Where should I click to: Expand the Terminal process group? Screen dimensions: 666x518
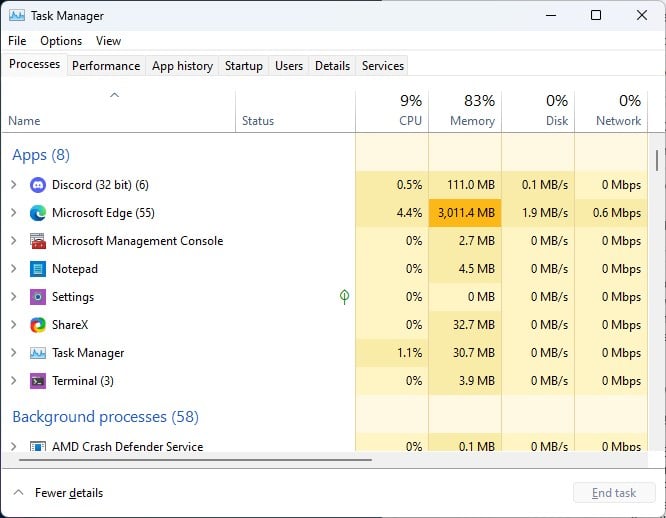click(x=13, y=381)
